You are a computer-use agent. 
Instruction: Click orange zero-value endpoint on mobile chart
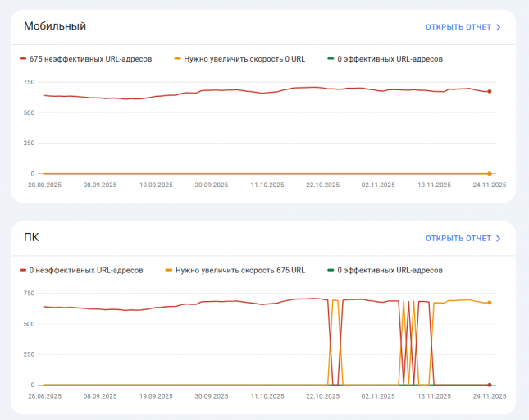[x=490, y=174]
